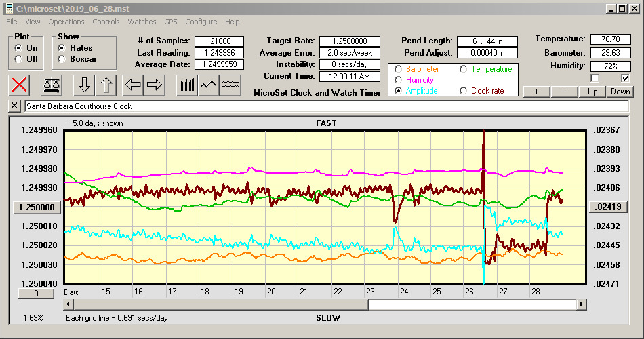Screen dimensions: 644x339
Task: Click the up arrow toolbar icon
Action: [x=106, y=85]
